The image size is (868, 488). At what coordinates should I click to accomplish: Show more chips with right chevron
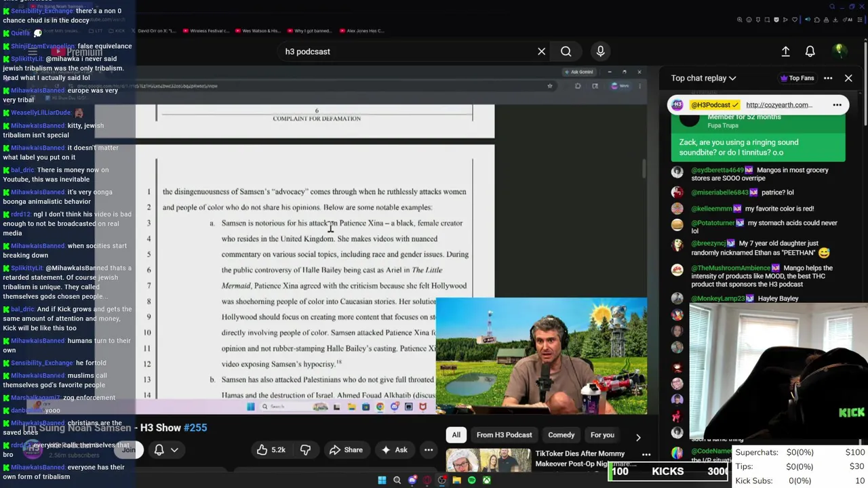pyautogui.click(x=637, y=437)
